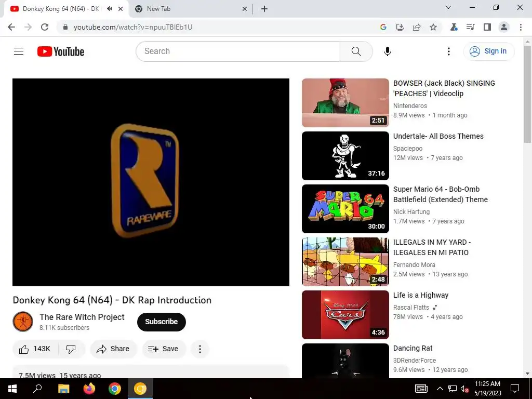Image resolution: width=532 pixels, height=399 pixels.
Task: Open the Nintenderos channel link
Action: [x=410, y=106]
